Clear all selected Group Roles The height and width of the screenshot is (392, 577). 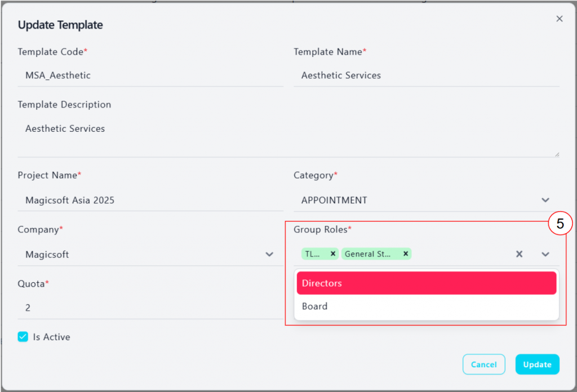[519, 255]
